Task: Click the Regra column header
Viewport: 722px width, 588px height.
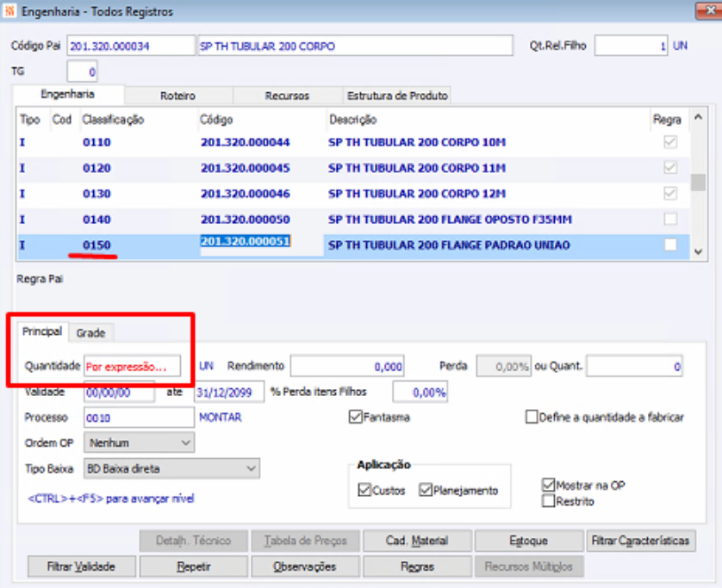Action: tap(666, 120)
